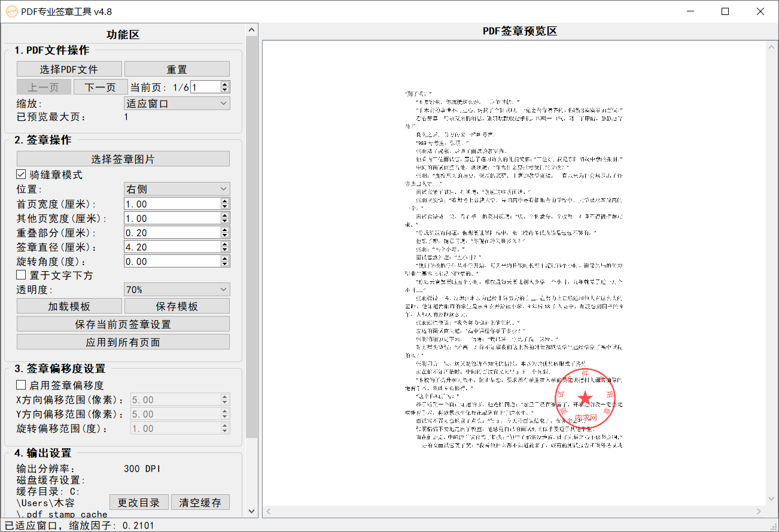Load a template via 加载模板

click(x=69, y=306)
